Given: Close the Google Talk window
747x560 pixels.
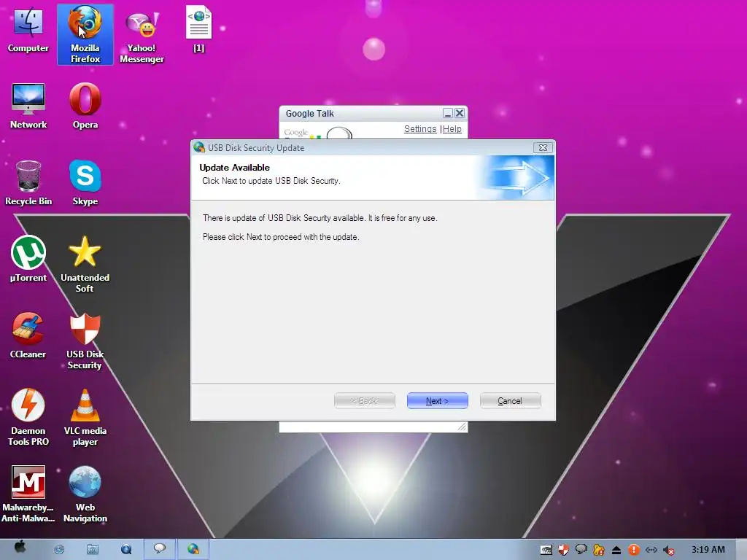Looking at the screenshot, I should [x=460, y=113].
